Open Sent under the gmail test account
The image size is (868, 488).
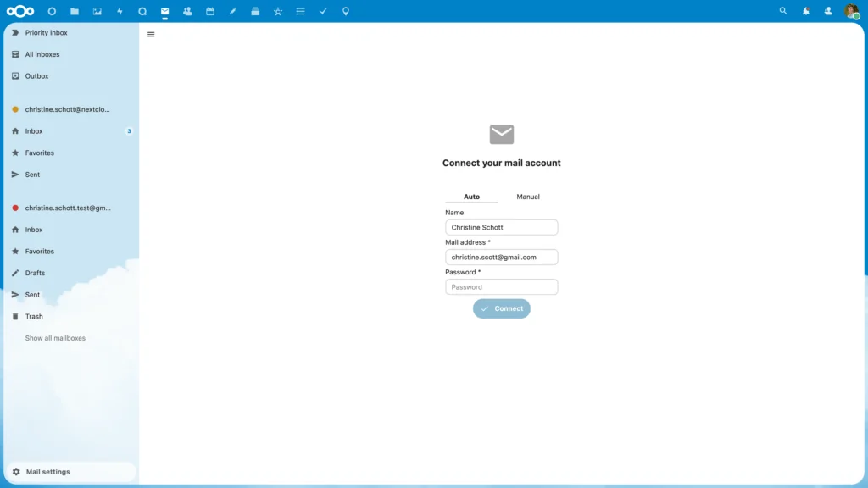(71, 294)
